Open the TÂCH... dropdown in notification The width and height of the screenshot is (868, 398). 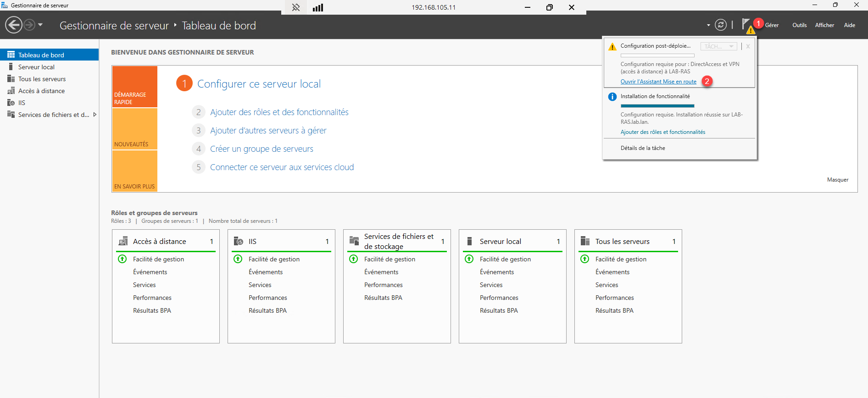click(718, 46)
